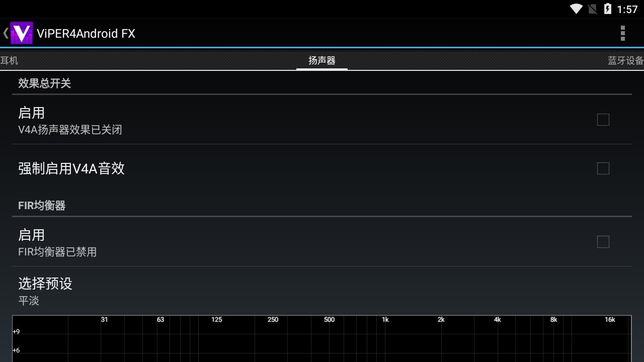Tap the 125 frequency label on equalizer
Image resolution: width=644 pixels, height=362 pixels.
(x=217, y=320)
